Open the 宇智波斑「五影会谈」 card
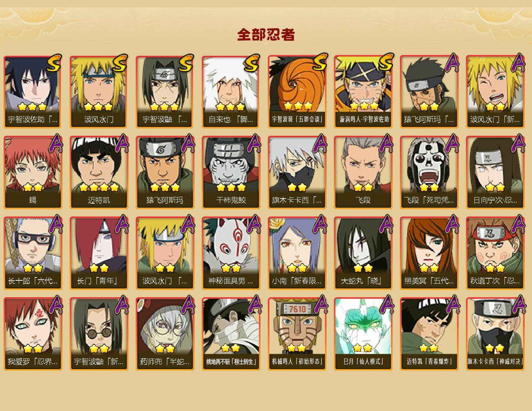Image resolution: width=532 pixels, height=411 pixels. click(297, 91)
